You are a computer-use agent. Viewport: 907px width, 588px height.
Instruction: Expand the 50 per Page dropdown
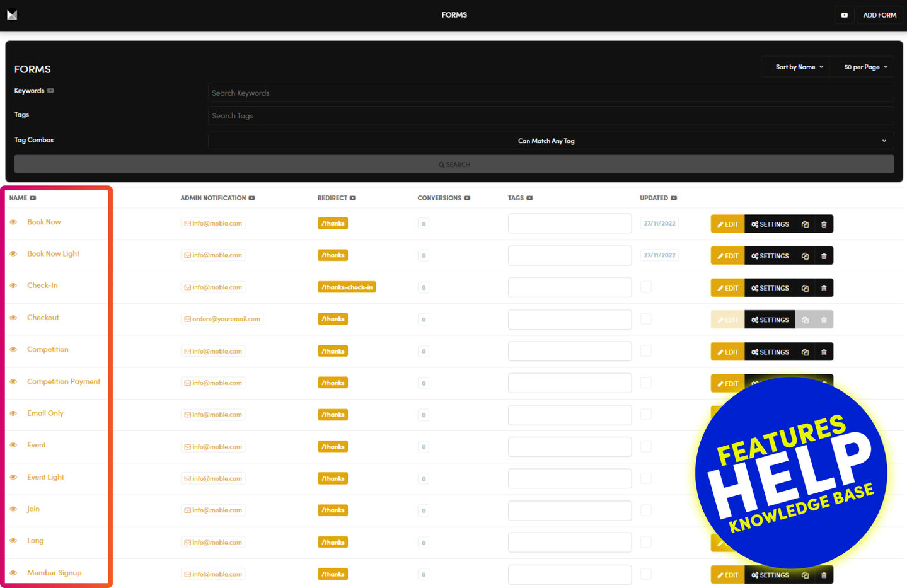pyautogui.click(x=865, y=67)
